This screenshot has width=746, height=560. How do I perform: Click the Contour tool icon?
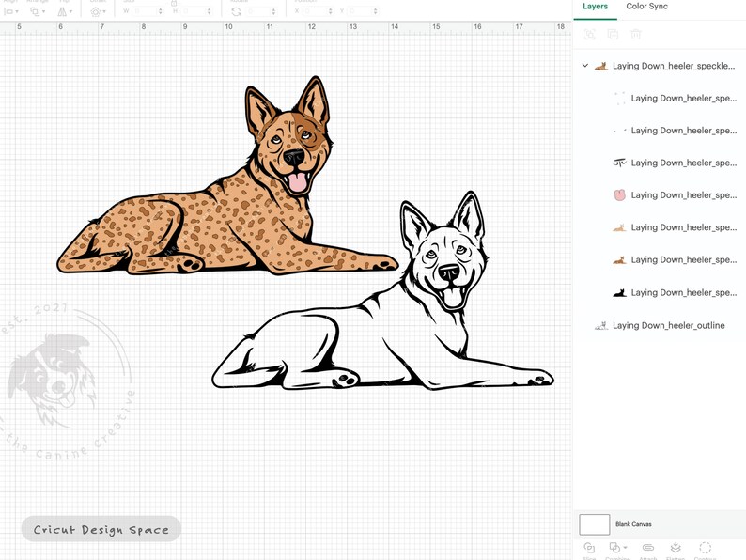[x=705, y=548]
